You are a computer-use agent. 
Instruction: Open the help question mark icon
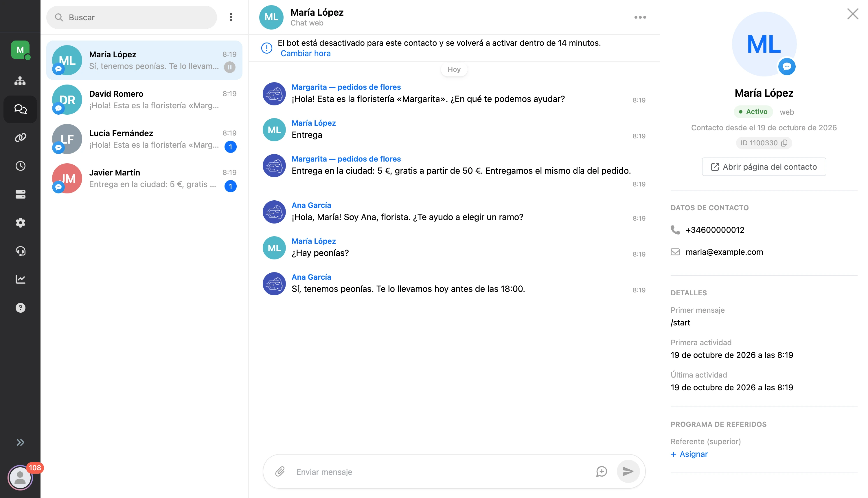tap(20, 308)
